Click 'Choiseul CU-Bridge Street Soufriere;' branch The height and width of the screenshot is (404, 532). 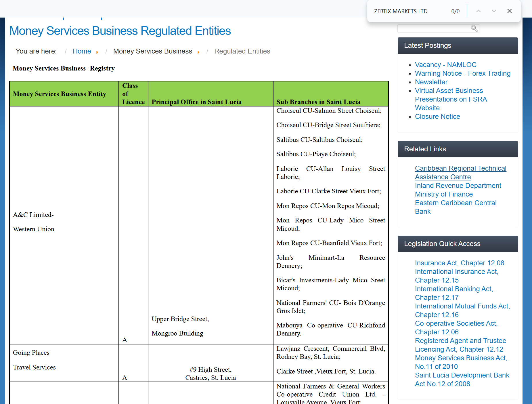[x=328, y=125]
